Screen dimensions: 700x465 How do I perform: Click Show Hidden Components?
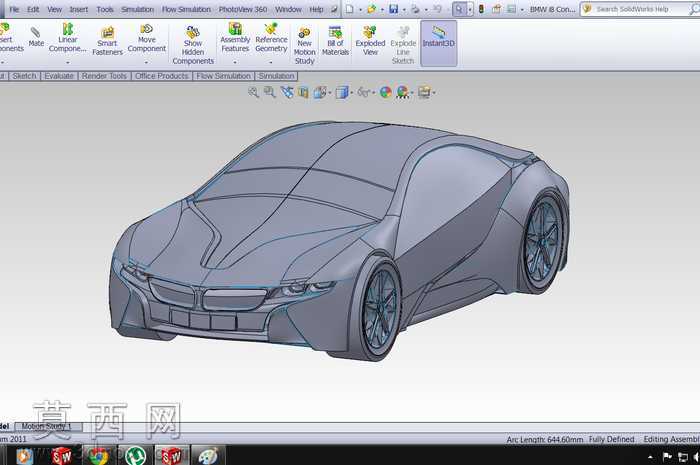193,45
